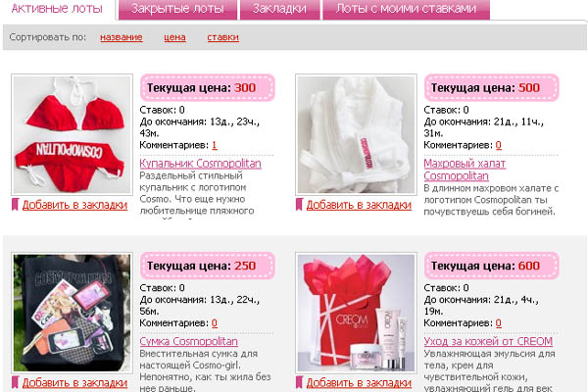
Task: Click the comments count link for Купальник lot
Action: pos(215,145)
